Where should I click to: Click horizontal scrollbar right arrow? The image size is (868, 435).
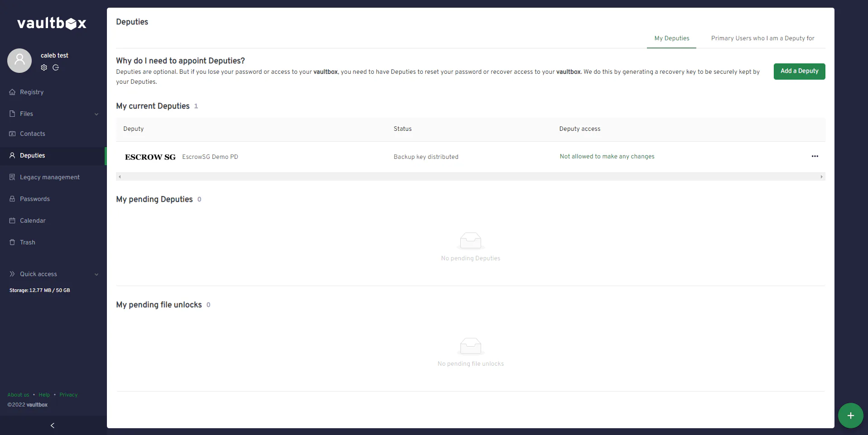click(821, 177)
